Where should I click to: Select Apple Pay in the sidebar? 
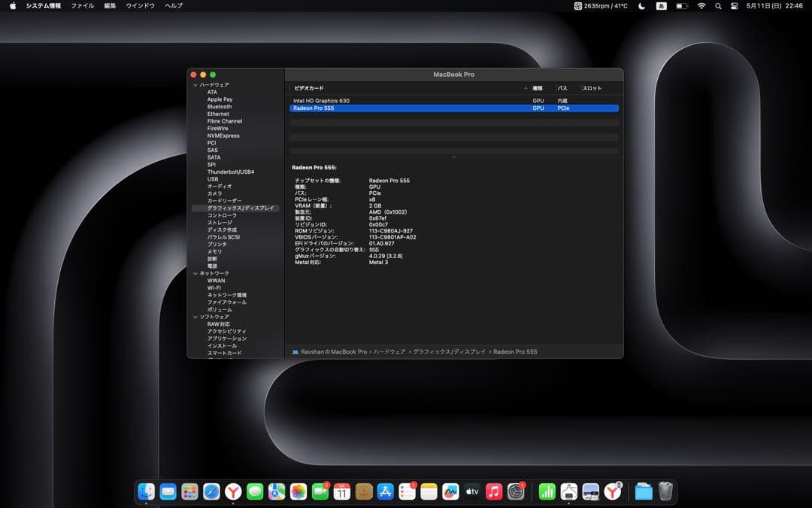coord(220,99)
